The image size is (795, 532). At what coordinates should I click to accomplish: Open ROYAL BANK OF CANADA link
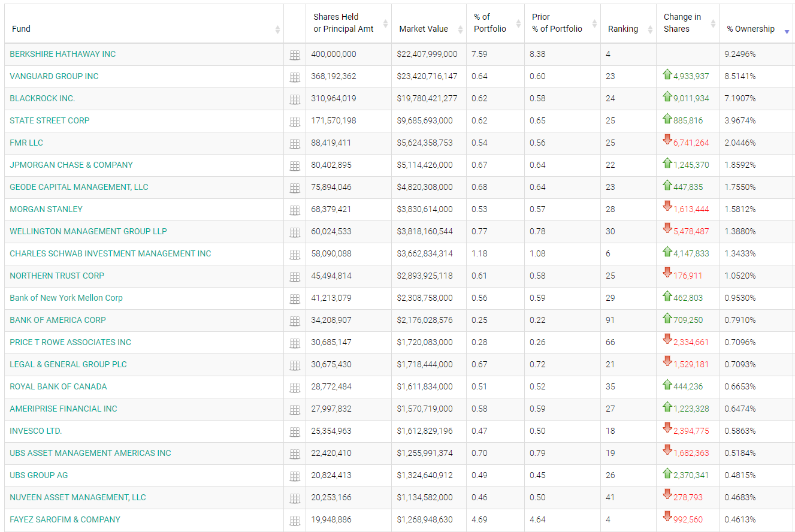[58, 386]
